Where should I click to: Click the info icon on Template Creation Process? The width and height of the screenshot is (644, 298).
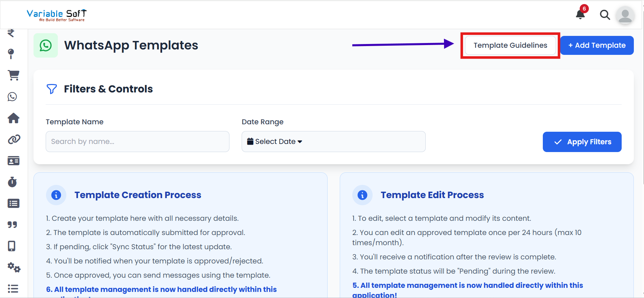click(x=56, y=195)
